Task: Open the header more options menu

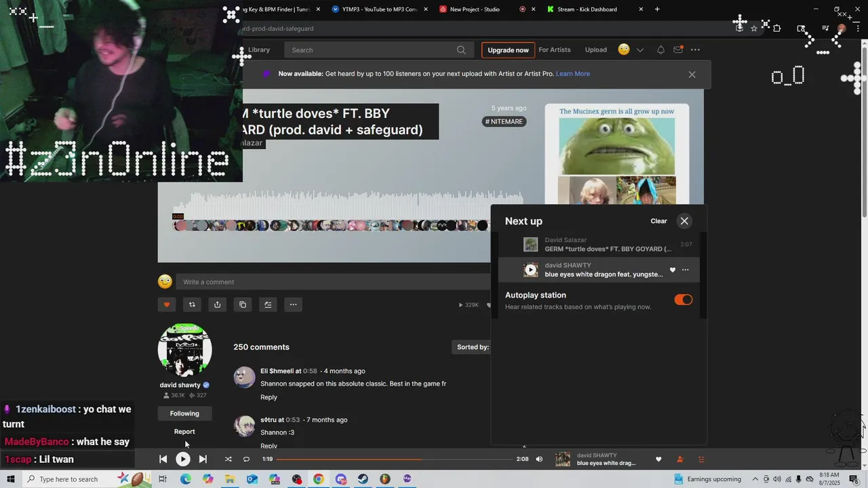Action: pos(695,49)
